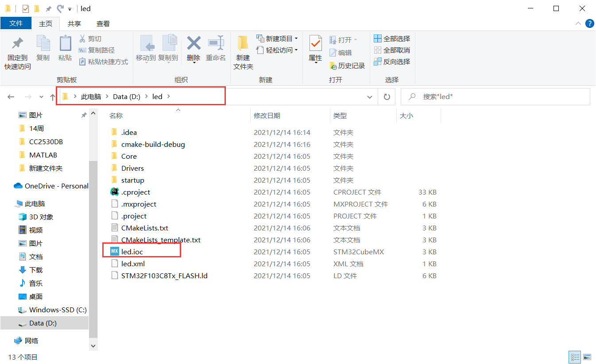Switch to the Share tab (共享)
The width and height of the screenshot is (596, 364).
click(74, 23)
